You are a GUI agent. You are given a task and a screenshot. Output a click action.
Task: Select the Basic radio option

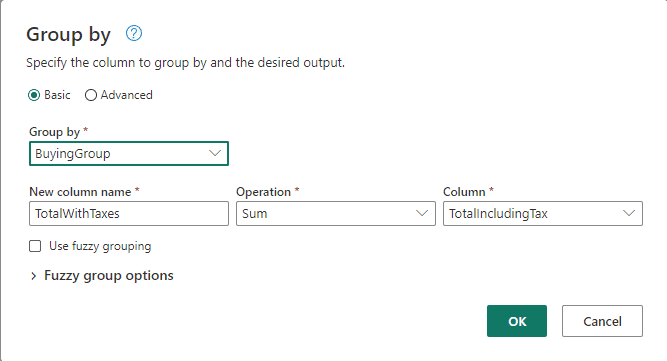coord(34,95)
